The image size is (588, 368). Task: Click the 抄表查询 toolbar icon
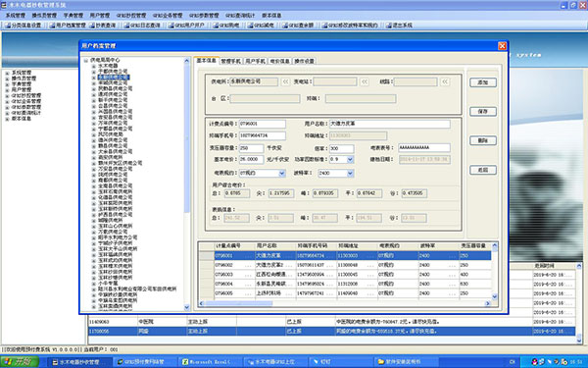pyautogui.click(x=102, y=26)
